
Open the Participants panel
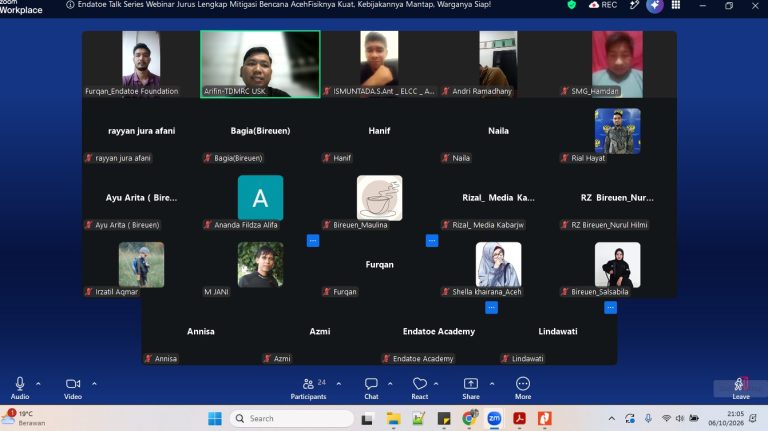click(309, 388)
